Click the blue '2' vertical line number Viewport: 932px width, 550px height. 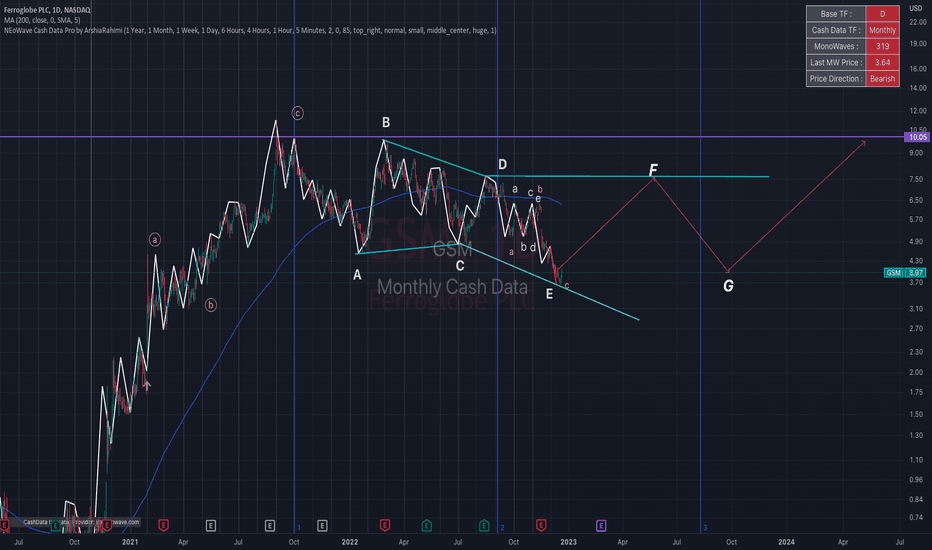pos(502,528)
